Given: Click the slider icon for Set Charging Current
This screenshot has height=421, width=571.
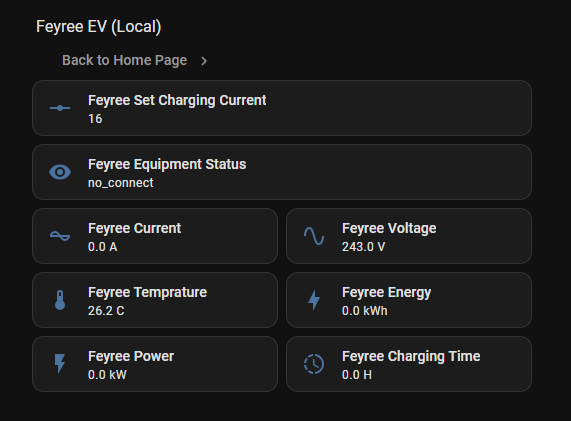Looking at the screenshot, I should (60, 108).
